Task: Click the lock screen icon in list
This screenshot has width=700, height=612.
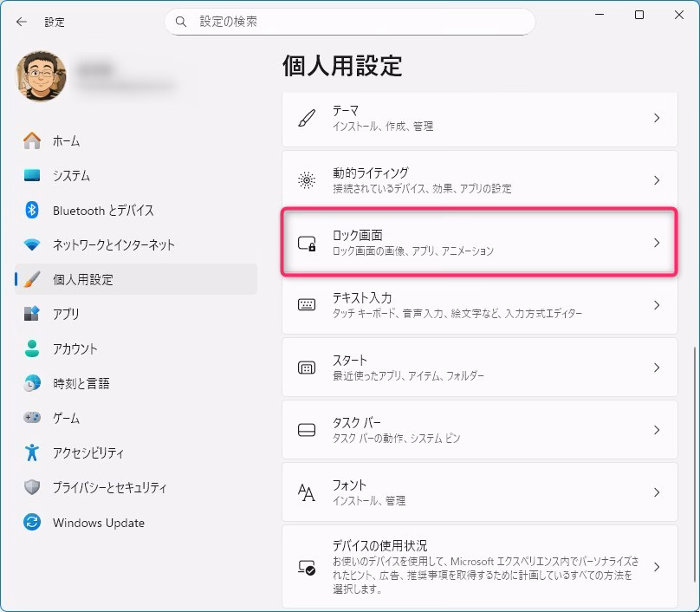Action: [307, 244]
